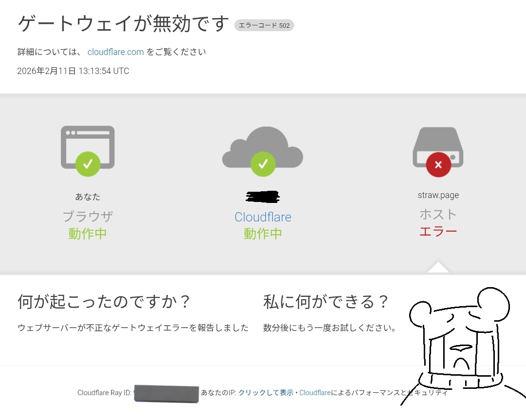Viewport: 526px width, 420px height.
Task: Click the ウェブサーバーが不正なゲートウェイエラー message
Action: tap(133, 328)
